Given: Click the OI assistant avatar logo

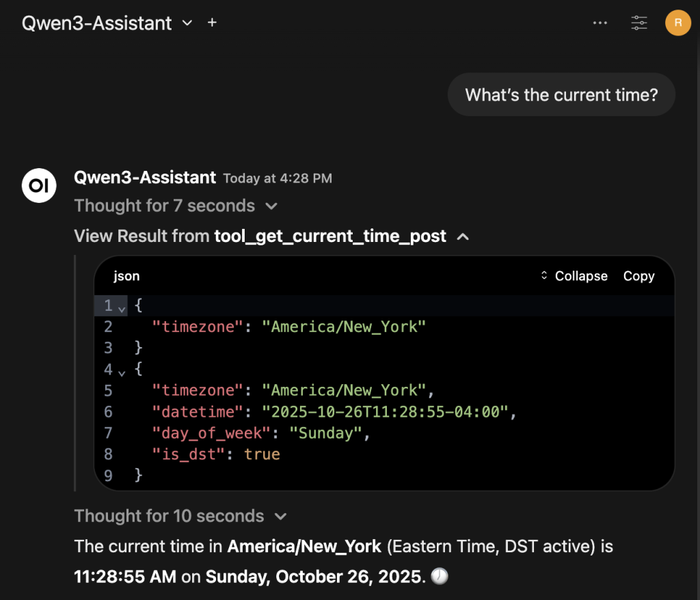Looking at the screenshot, I should [x=39, y=185].
